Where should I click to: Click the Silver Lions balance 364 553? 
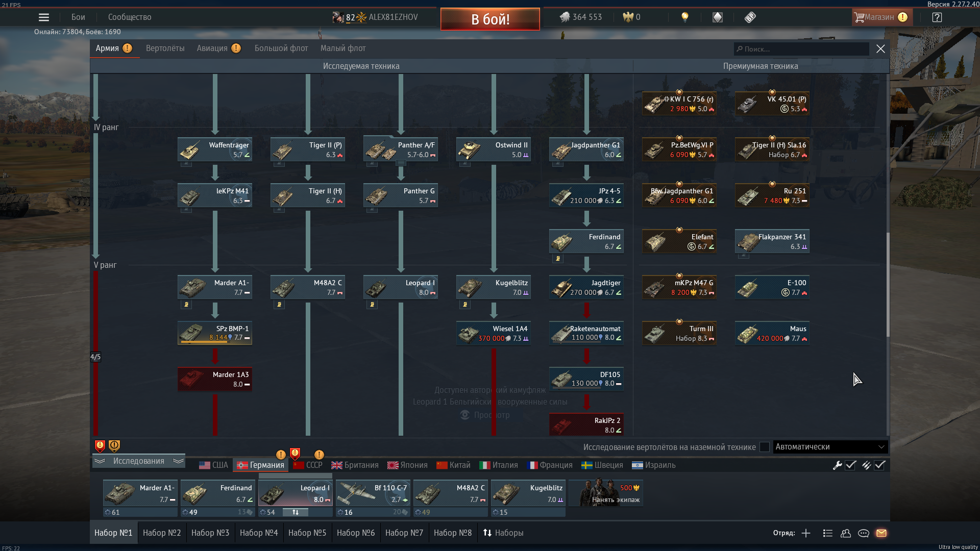581,17
